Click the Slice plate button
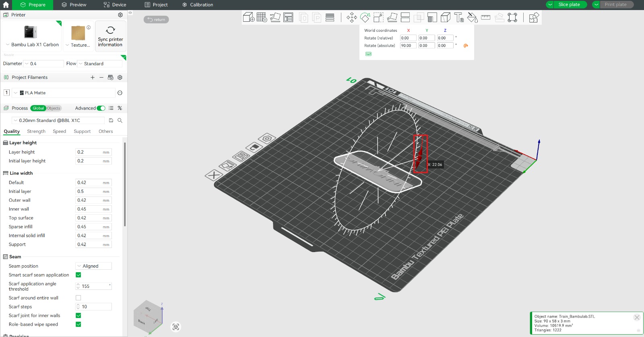 point(569,5)
